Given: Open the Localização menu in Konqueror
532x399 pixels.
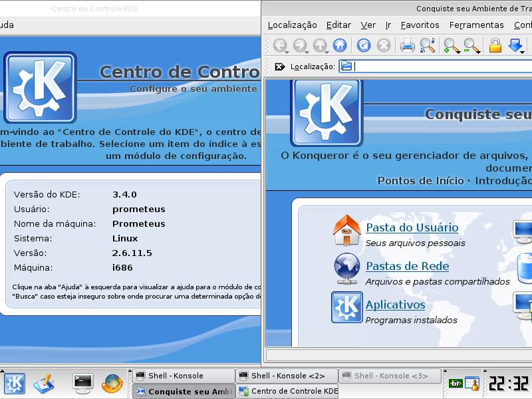Looking at the screenshot, I should click(292, 25).
